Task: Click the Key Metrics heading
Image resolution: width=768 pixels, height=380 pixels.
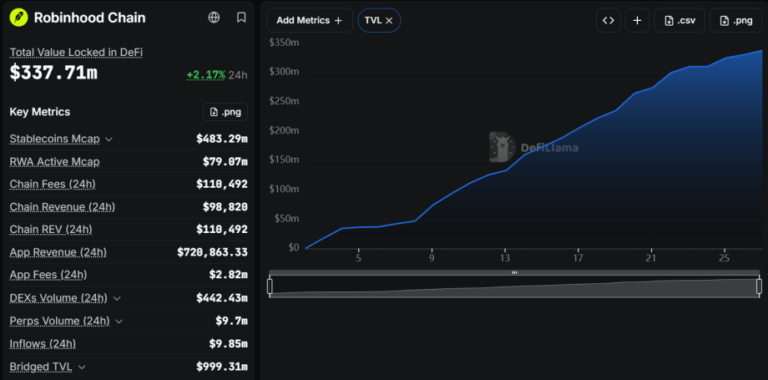Action: point(40,112)
